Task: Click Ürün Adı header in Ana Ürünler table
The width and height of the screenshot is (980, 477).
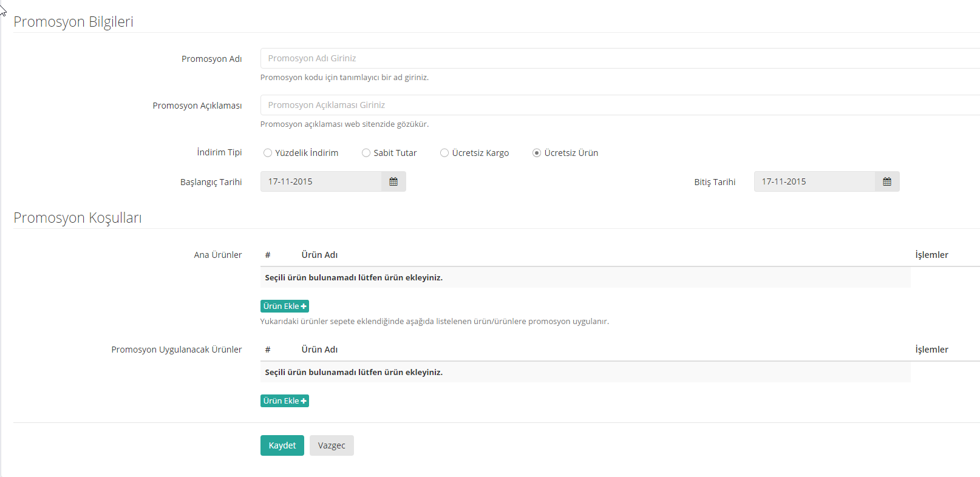Action: [319, 255]
